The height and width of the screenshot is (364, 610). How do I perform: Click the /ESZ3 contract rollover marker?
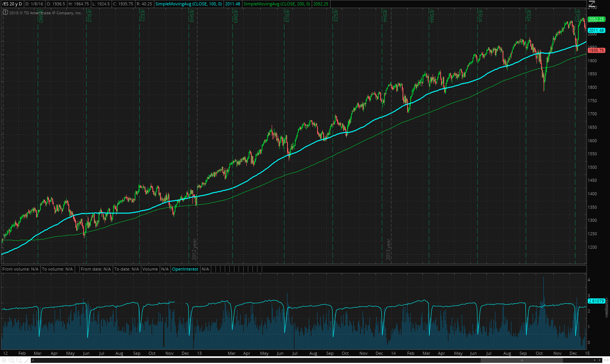(336, 16)
